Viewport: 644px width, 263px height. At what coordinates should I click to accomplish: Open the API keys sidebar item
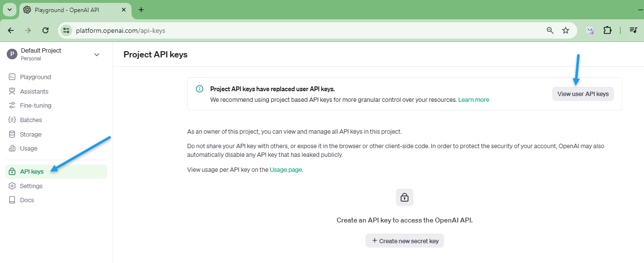point(32,171)
